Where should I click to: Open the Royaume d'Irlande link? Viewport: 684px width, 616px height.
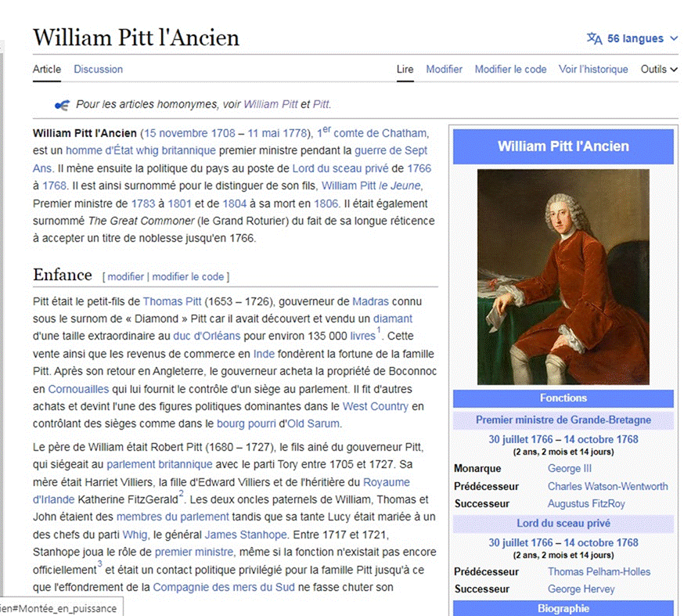(387, 482)
